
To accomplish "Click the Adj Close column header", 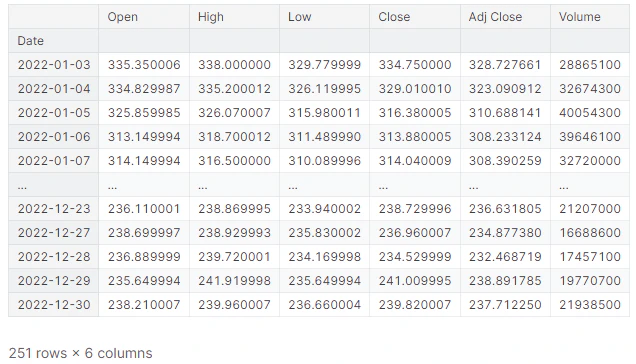I will tap(495, 17).
